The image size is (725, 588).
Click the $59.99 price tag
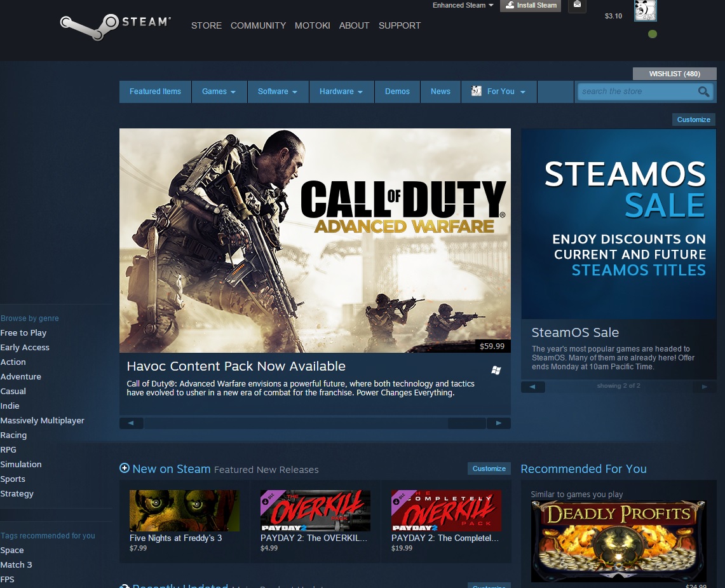click(492, 346)
